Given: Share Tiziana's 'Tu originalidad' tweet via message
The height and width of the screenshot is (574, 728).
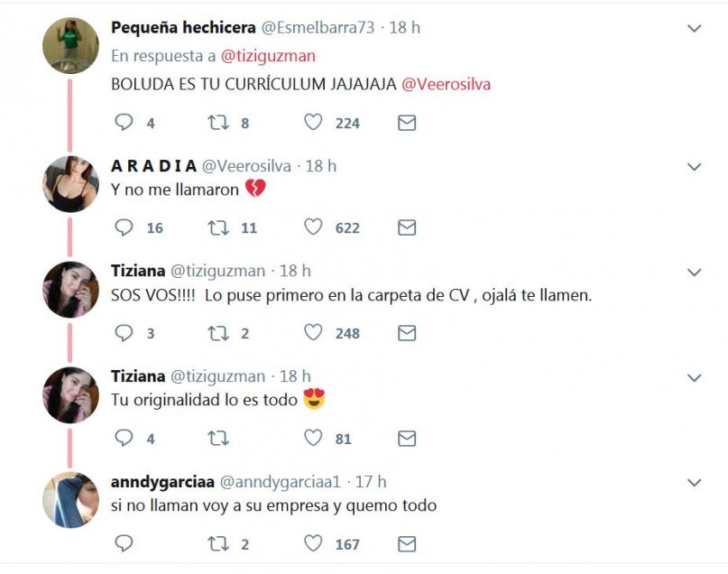Looking at the screenshot, I should 407,439.
